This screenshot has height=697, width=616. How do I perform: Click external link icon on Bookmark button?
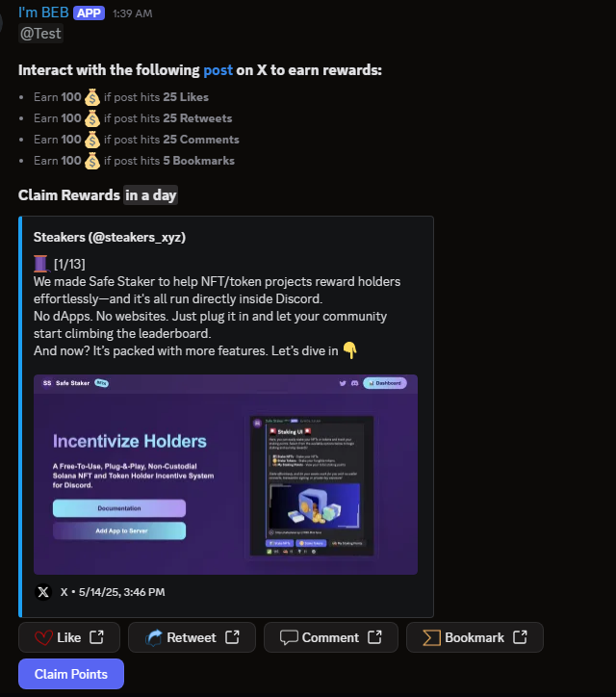point(520,637)
